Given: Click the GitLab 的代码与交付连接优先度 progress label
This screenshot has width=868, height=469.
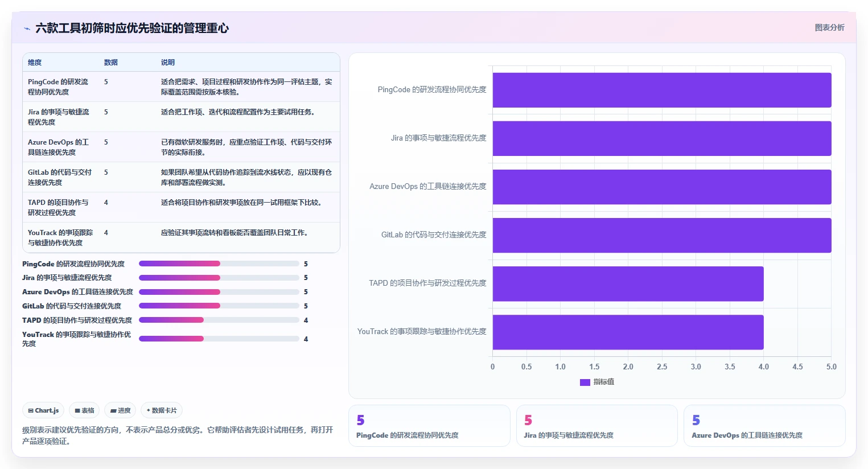Looking at the screenshot, I should [72, 306].
